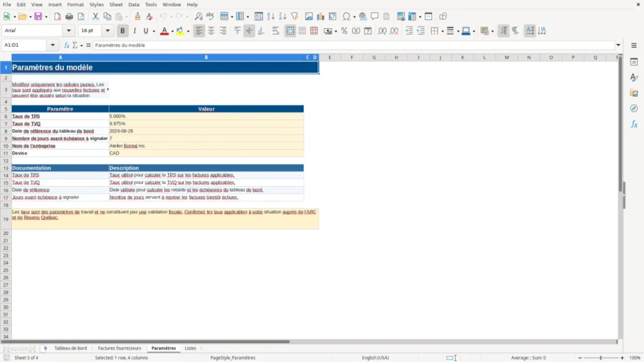Toggle left alignment
644x362 pixels.
199,31
